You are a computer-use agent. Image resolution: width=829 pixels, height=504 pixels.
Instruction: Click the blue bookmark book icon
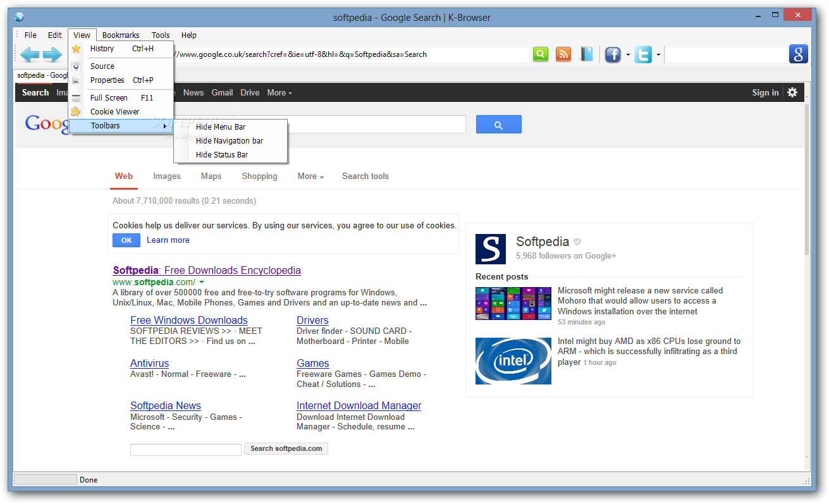click(587, 54)
